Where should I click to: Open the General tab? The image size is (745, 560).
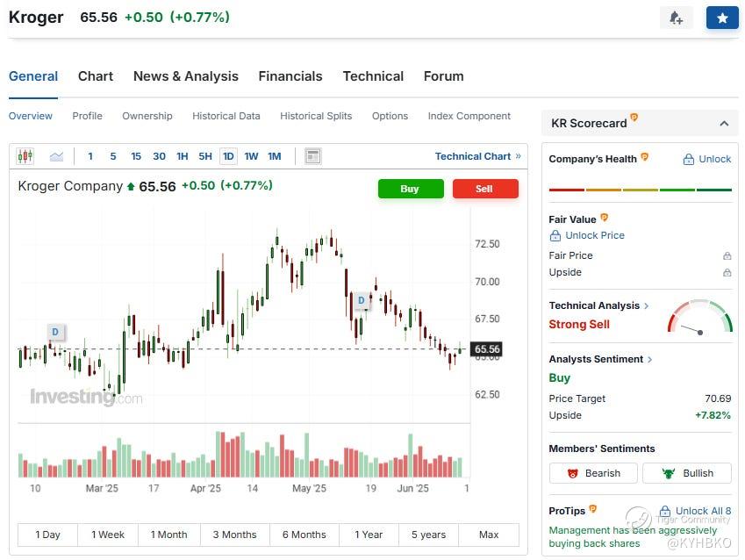tap(33, 76)
